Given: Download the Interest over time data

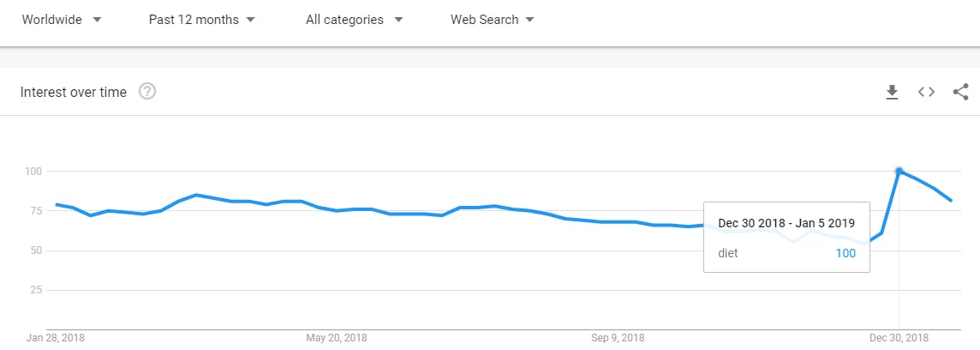Looking at the screenshot, I should (892, 92).
